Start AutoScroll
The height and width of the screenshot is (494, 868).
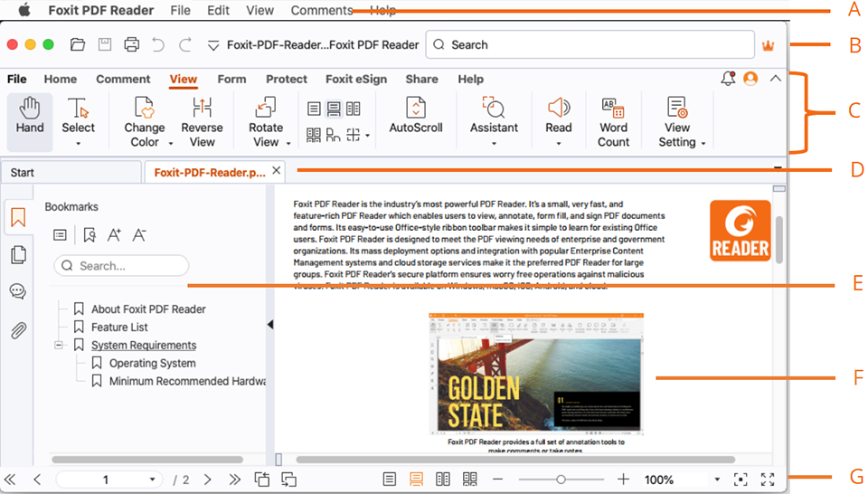tap(416, 115)
